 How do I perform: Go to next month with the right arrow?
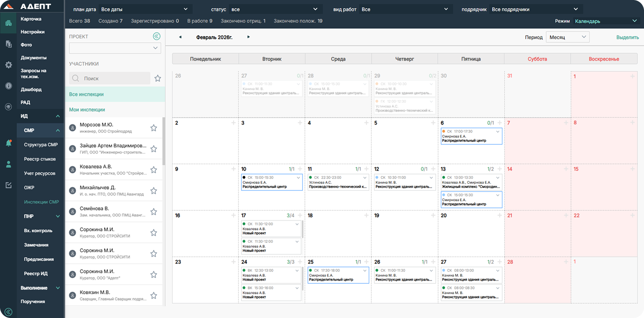pos(248,37)
